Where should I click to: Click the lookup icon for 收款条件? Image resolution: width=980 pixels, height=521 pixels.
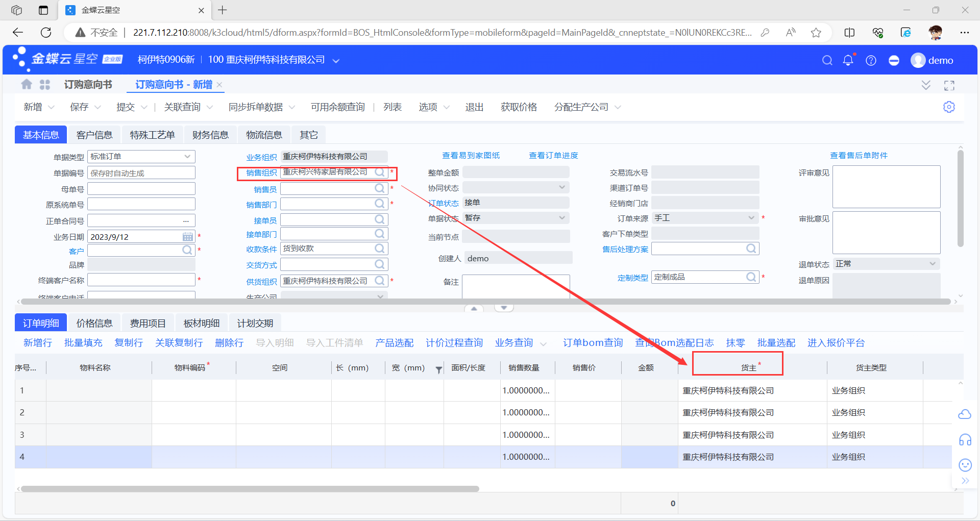click(380, 249)
